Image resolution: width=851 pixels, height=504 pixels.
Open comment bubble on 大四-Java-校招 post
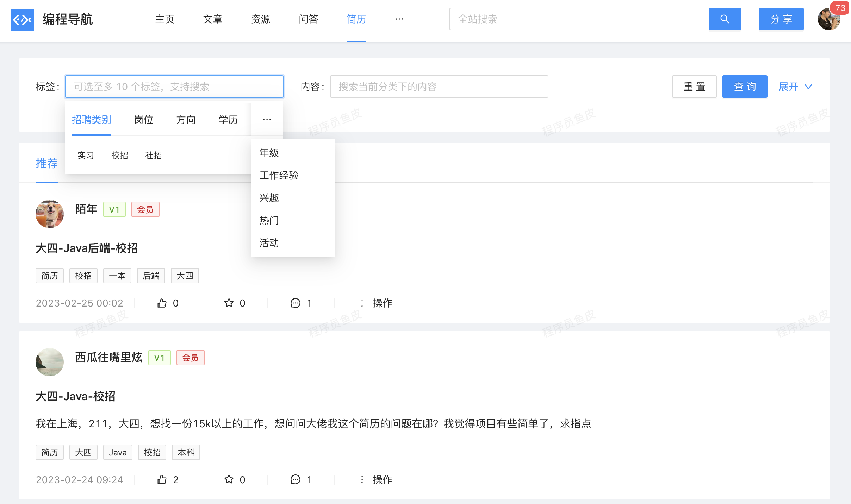296,480
